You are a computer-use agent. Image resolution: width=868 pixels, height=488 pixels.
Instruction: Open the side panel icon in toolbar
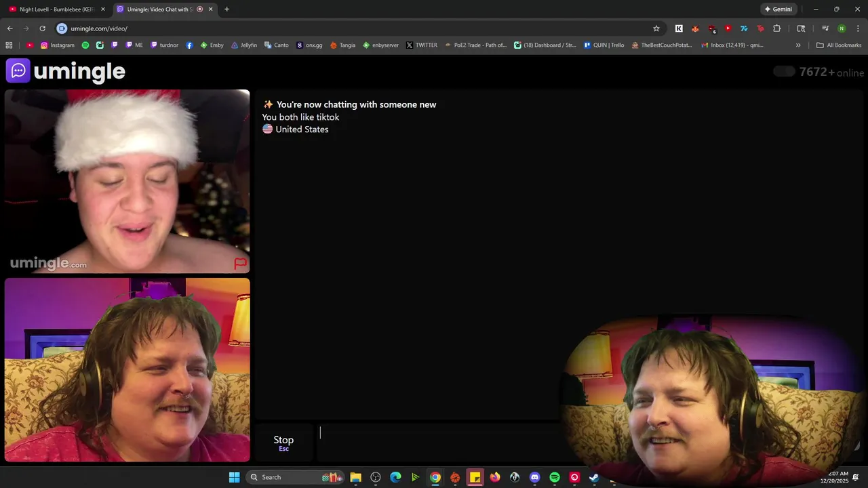pos(801,28)
